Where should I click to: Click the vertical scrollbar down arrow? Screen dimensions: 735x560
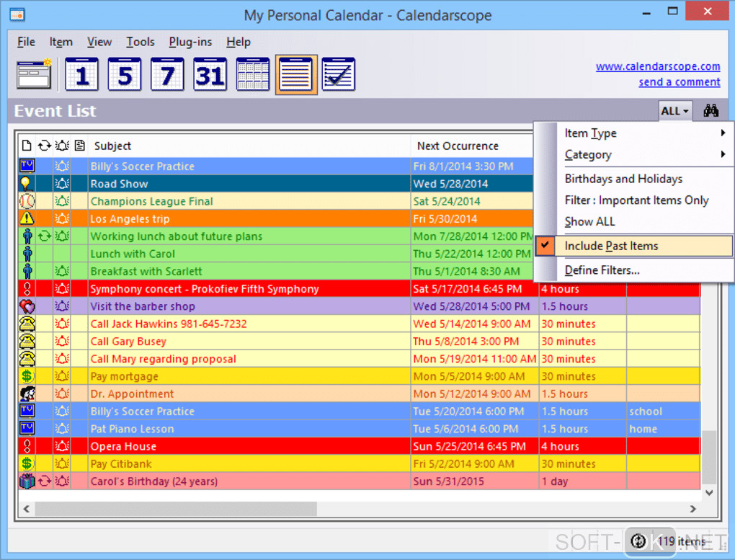[x=709, y=492]
